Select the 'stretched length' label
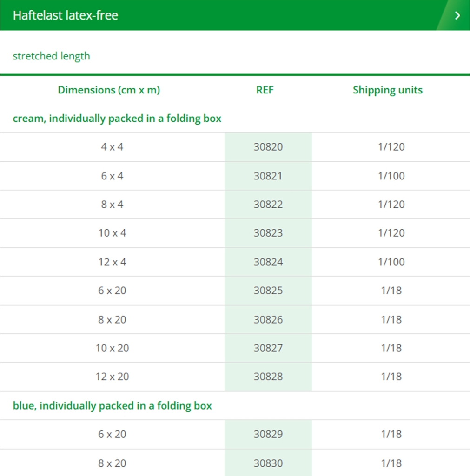 [51, 56]
